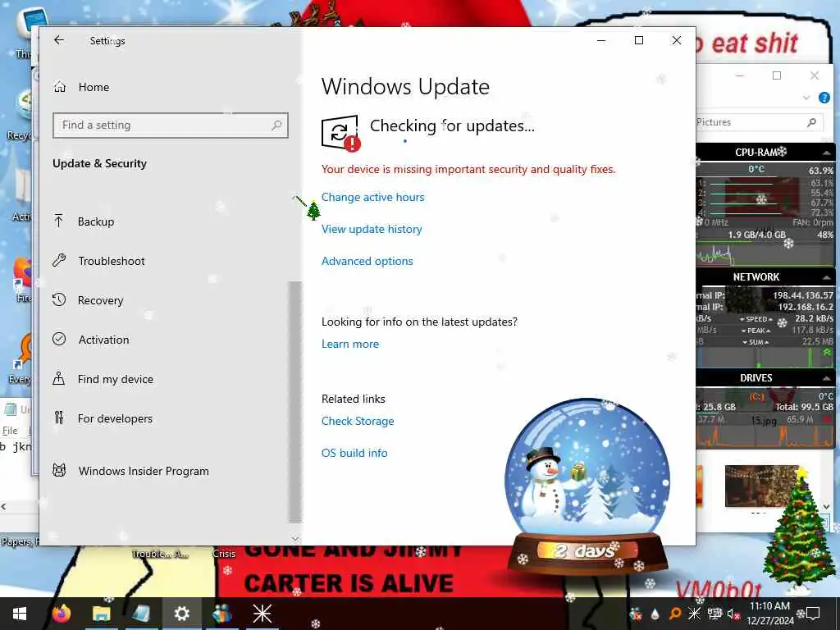
Task: Click the Find my device person icon
Action: click(59, 378)
